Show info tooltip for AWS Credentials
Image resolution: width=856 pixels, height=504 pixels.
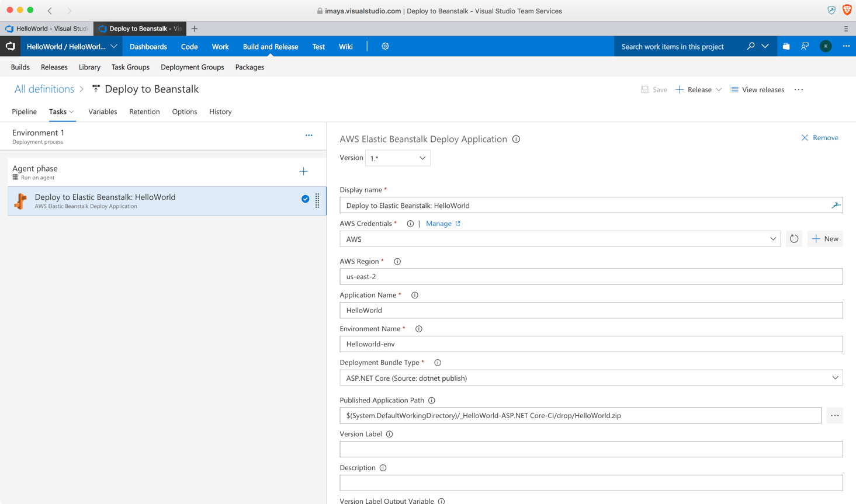[410, 224]
